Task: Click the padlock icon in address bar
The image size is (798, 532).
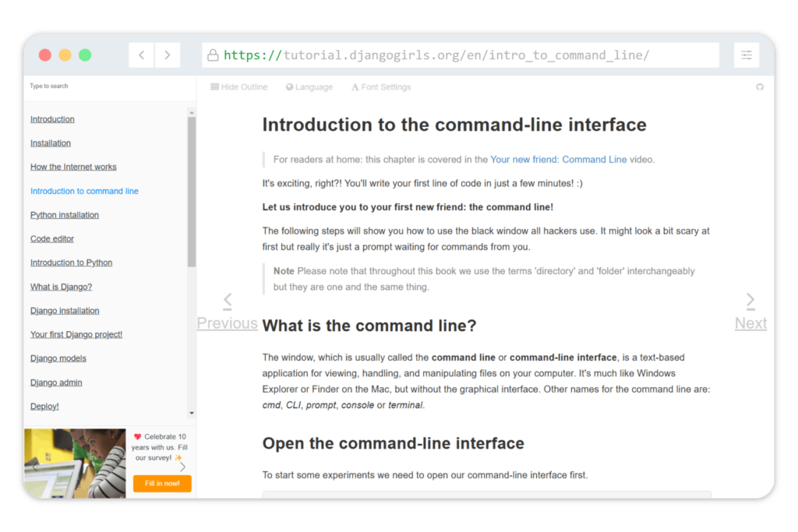Action: click(x=213, y=55)
